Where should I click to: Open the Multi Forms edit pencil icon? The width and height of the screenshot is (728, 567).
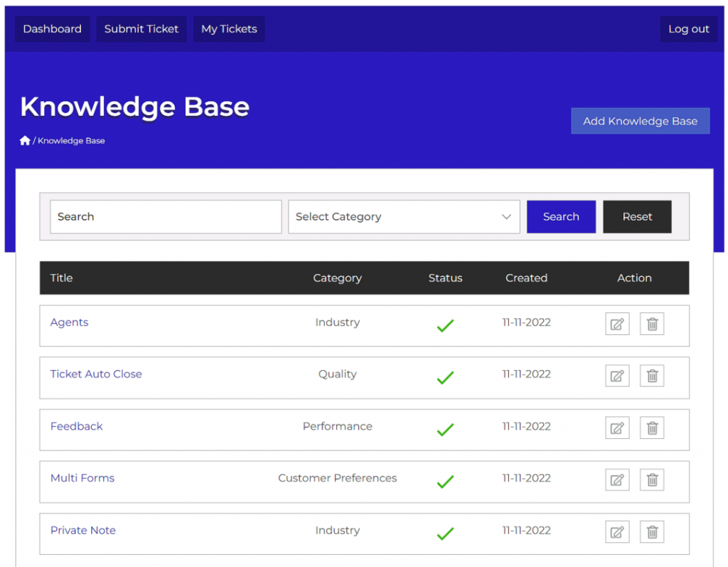616,479
